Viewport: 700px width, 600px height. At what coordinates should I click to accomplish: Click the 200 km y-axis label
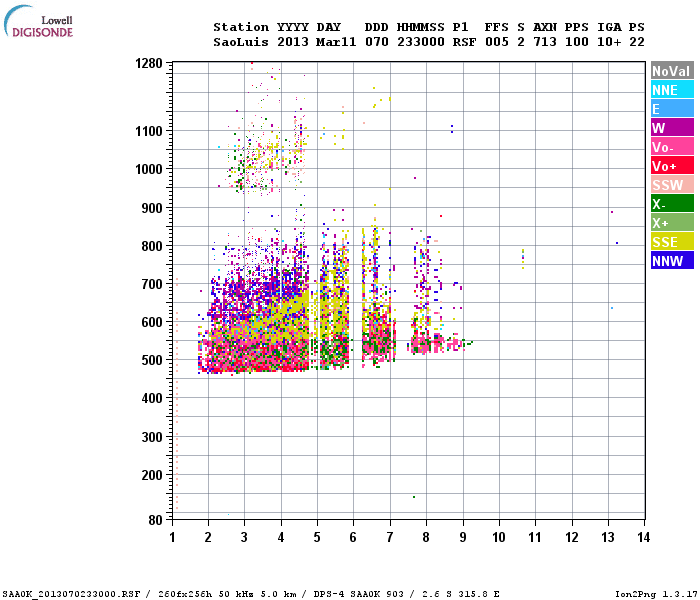152,475
